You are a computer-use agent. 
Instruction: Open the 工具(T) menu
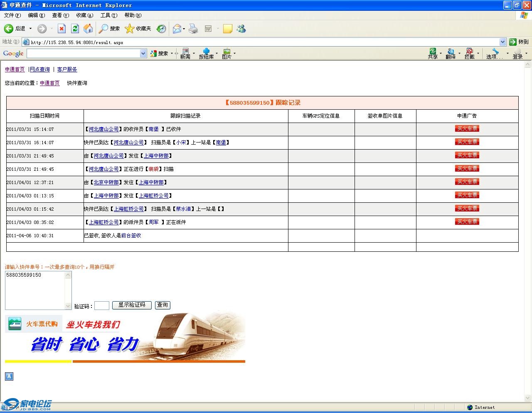click(x=108, y=15)
